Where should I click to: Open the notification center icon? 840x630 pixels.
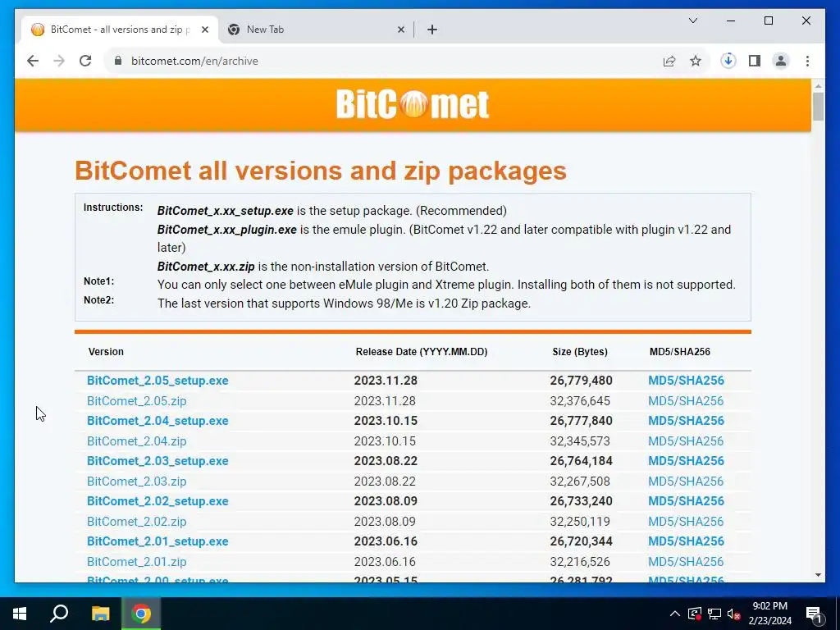click(814, 614)
